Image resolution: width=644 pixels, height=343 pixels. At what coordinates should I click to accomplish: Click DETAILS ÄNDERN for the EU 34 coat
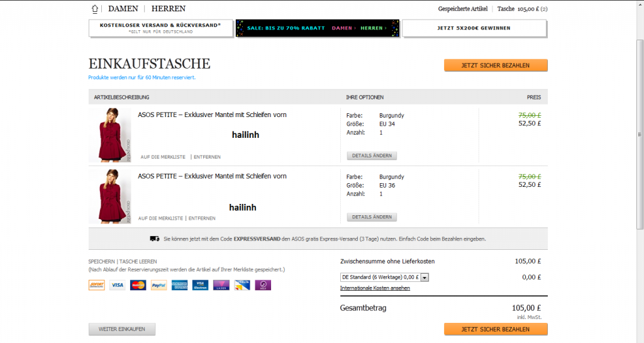point(372,155)
